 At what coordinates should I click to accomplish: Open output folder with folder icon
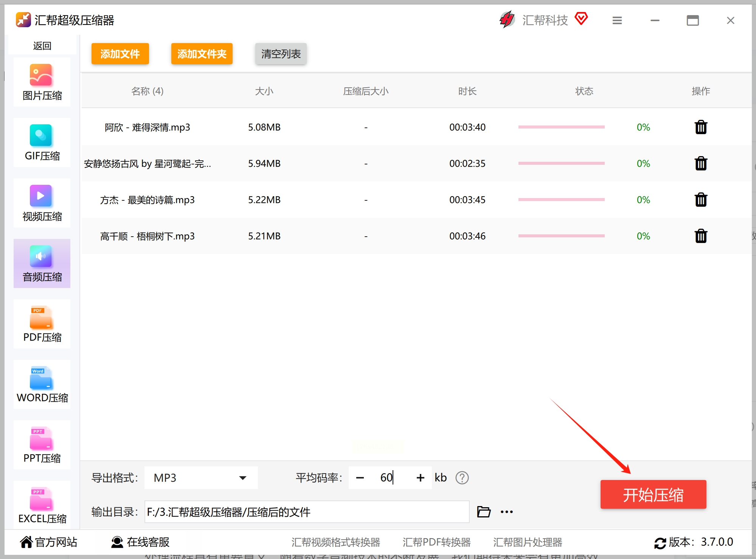point(483,512)
